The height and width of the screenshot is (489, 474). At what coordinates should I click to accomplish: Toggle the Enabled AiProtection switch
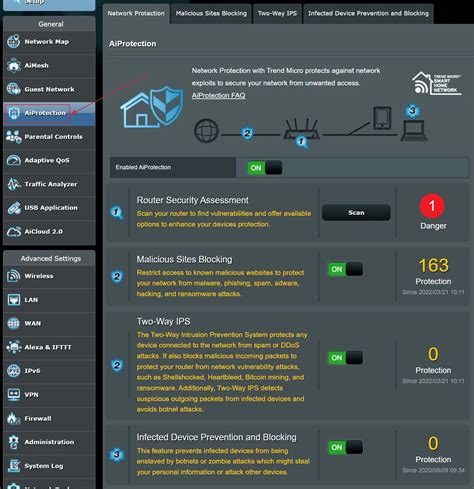pos(265,168)
